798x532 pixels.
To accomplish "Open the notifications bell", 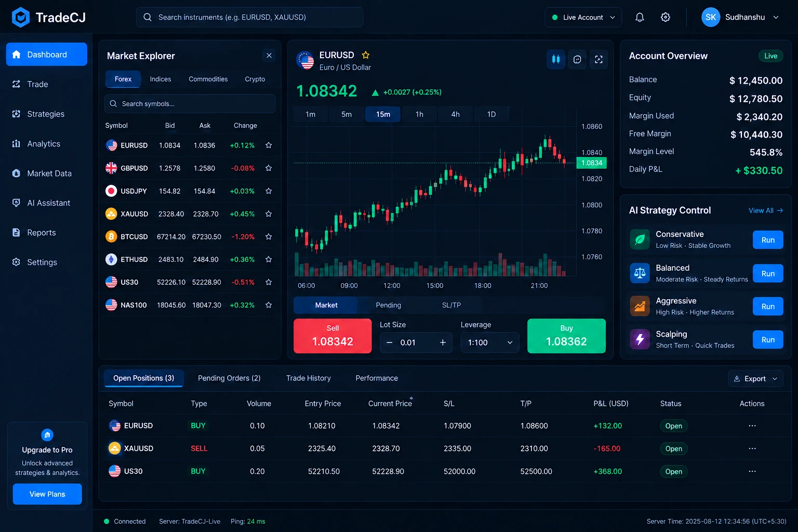I will (640, 17).
